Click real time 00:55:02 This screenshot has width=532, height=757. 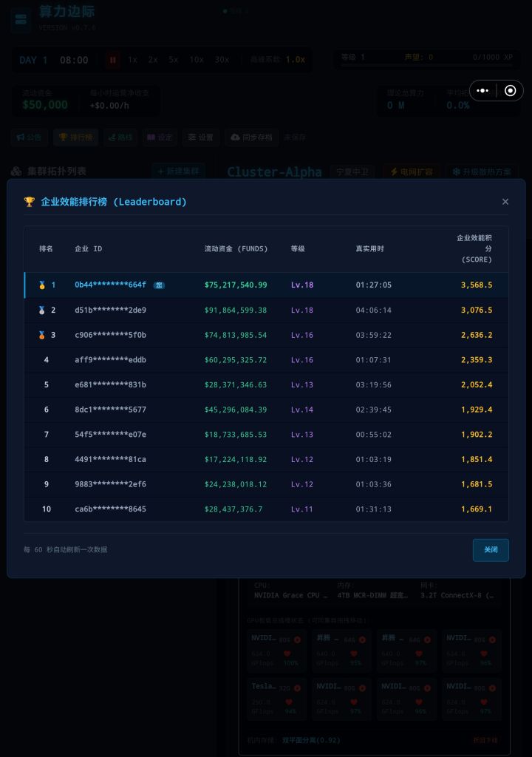[x=374, y=435]
